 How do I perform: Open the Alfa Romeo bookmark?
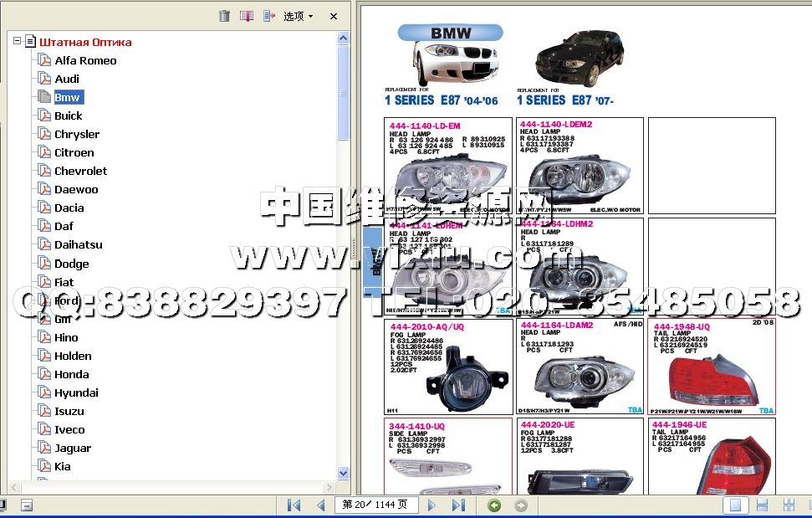tap(85, 60)
